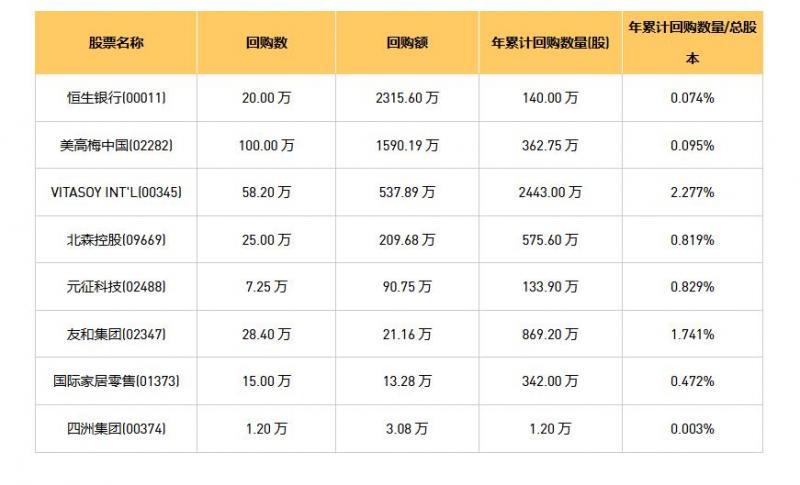Open the 元征科技(02488) stock entry
This screenshot has width=800, height=485.
116,287
